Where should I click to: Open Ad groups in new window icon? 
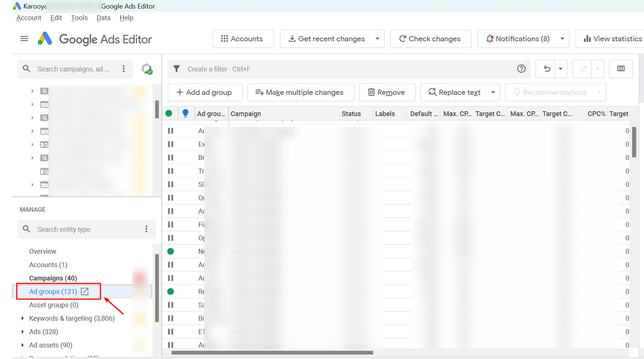click(85, 292)
